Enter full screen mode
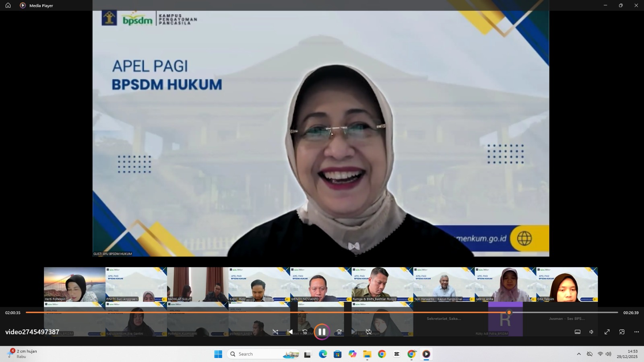644x362 pixels. pos(607,332)
